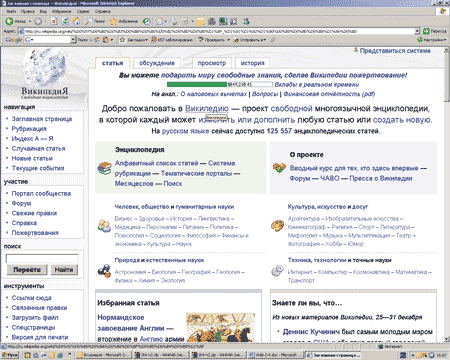The image size is (450, 360).
Task: Click the green donation progress bar
Action: point(197,85)
